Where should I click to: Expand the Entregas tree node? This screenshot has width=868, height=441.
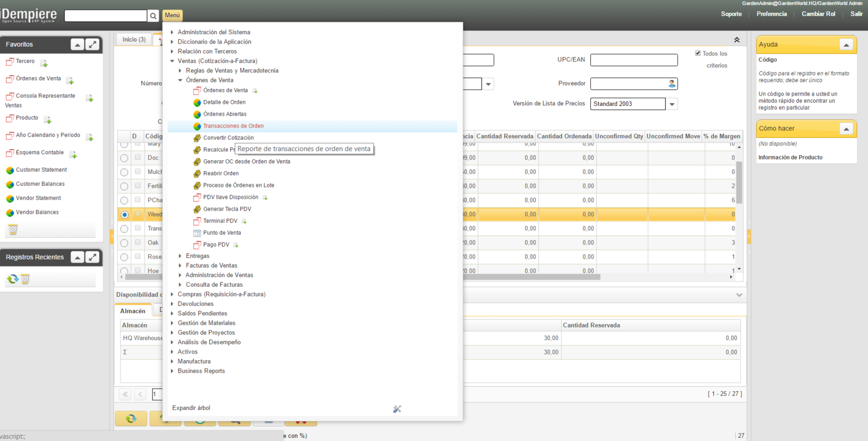(180, 256)
